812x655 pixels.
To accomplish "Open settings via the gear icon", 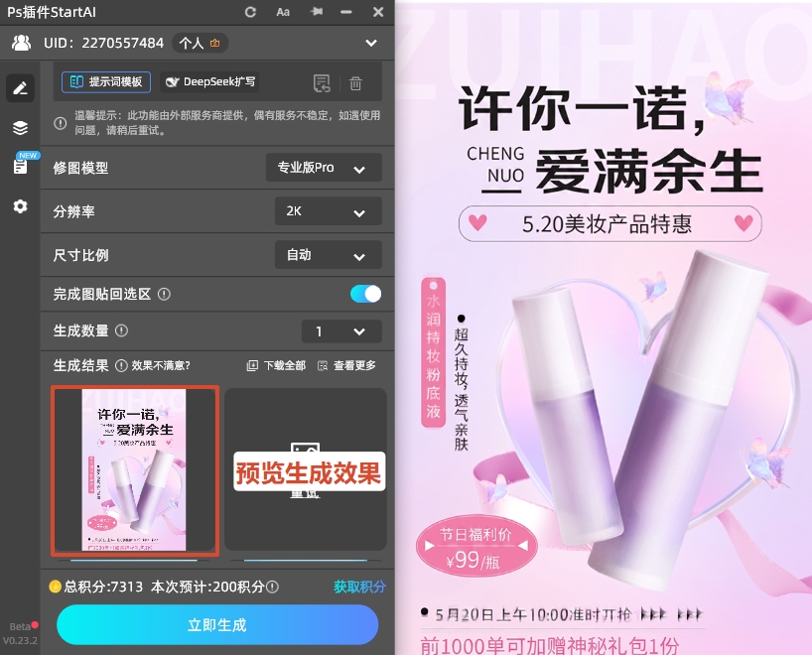I will pos(20,206).
